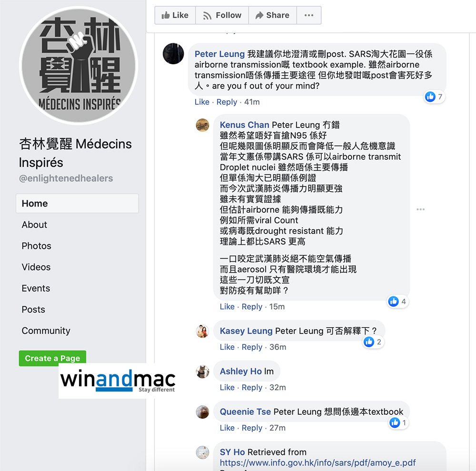The height and width of the screenshot is (471, 476).
Task: Go to the Photos sidebar item
Action: [37, 246]
